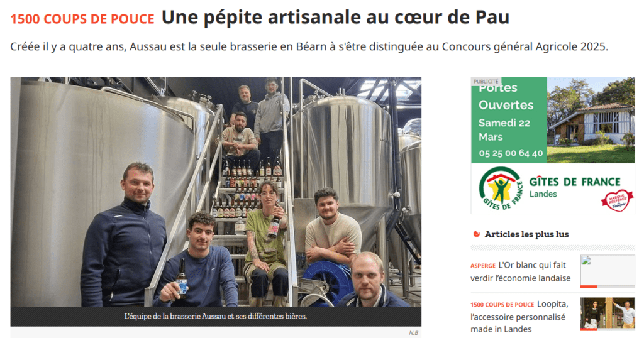
Task: Click the ASPERGE category tag
Action: (x=483, y=266)
